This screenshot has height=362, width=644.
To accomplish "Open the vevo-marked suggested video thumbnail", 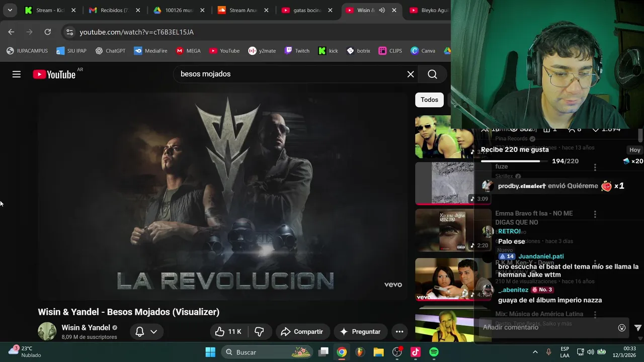I will coord(453,280).
